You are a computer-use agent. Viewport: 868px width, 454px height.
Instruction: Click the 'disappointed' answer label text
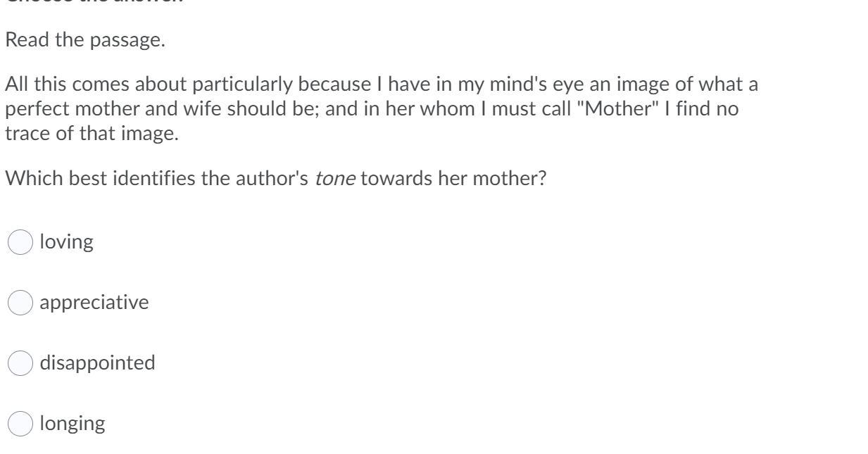[x=97, y=363]
